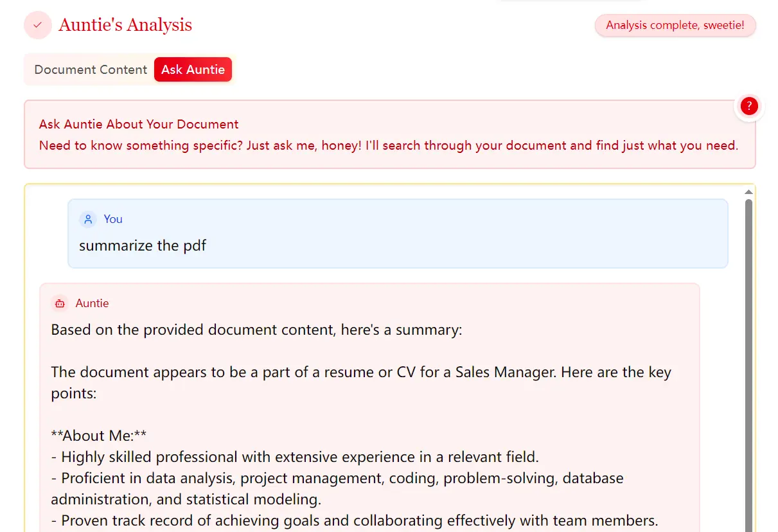Click the Auntie's Analysis heading

click(x=125, y=25)
